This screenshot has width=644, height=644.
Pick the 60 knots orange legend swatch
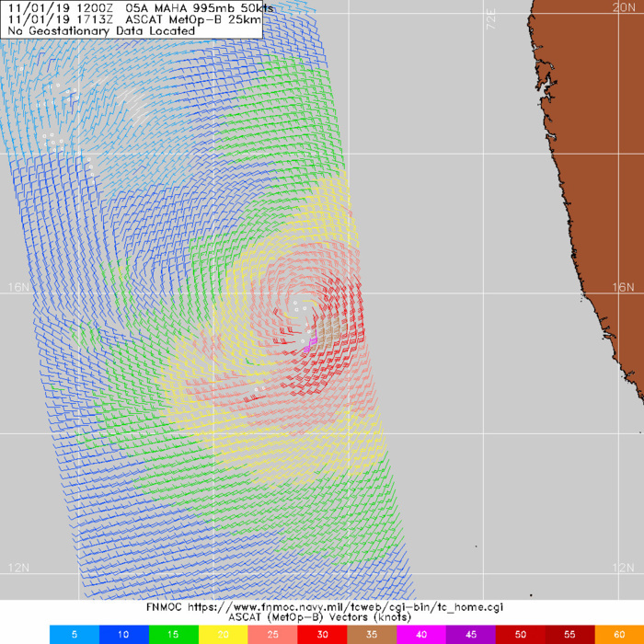point(620,635)
